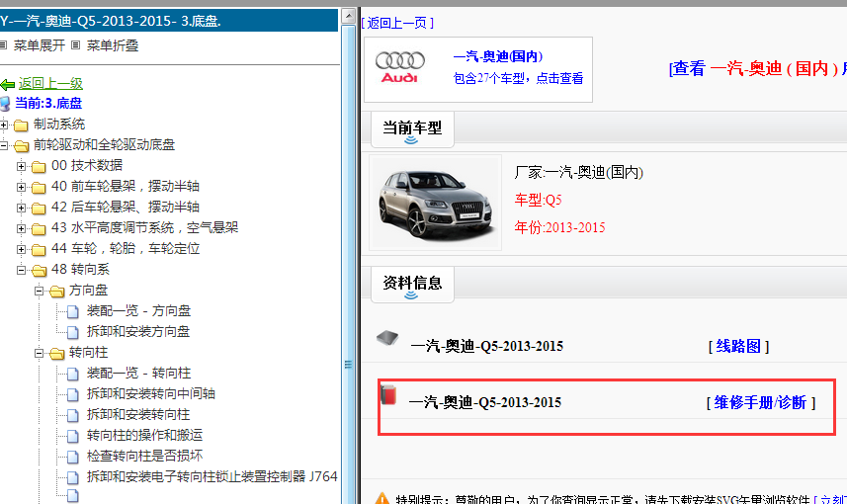Click document icon of 装配一览 - 转向柱

pyautogui.click(x=72, y=374)
